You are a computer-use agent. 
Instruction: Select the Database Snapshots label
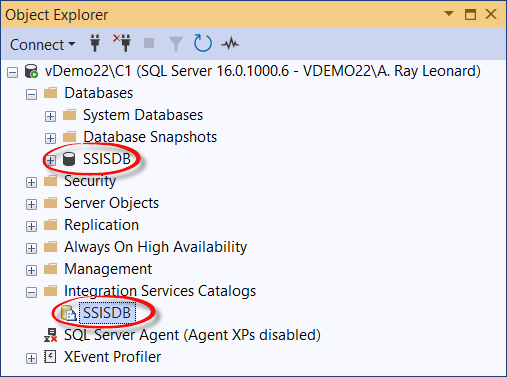point(150,137)
